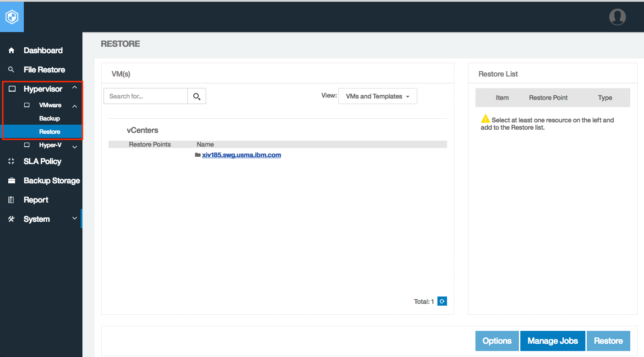Collapse the Hypervisor menu chevron
The image size is (644, 357).
tap(75, 88)
